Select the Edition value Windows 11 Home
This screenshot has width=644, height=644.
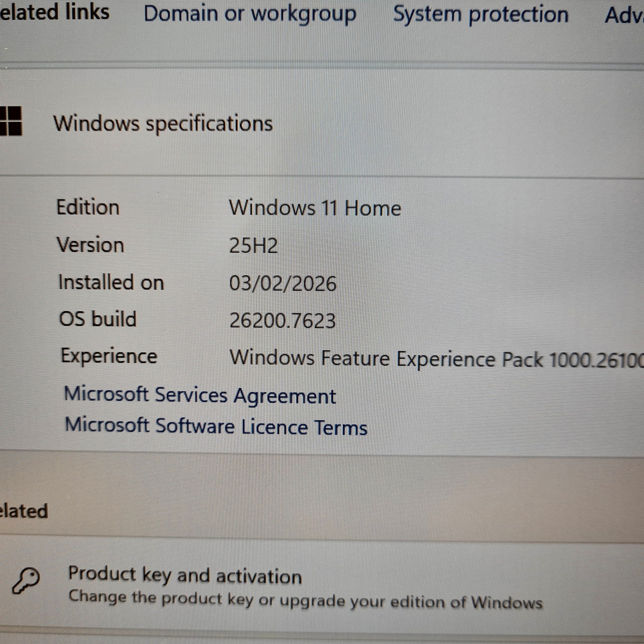point(315,208)
